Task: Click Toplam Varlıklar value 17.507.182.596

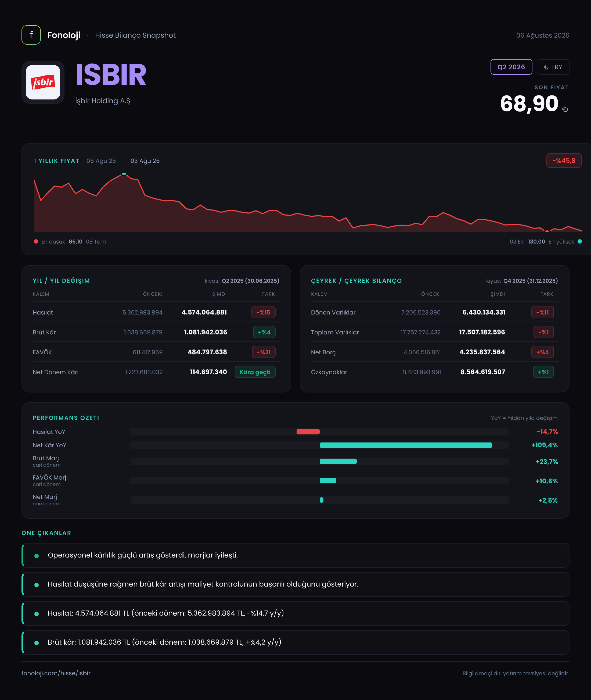Action: pos(482,332)
